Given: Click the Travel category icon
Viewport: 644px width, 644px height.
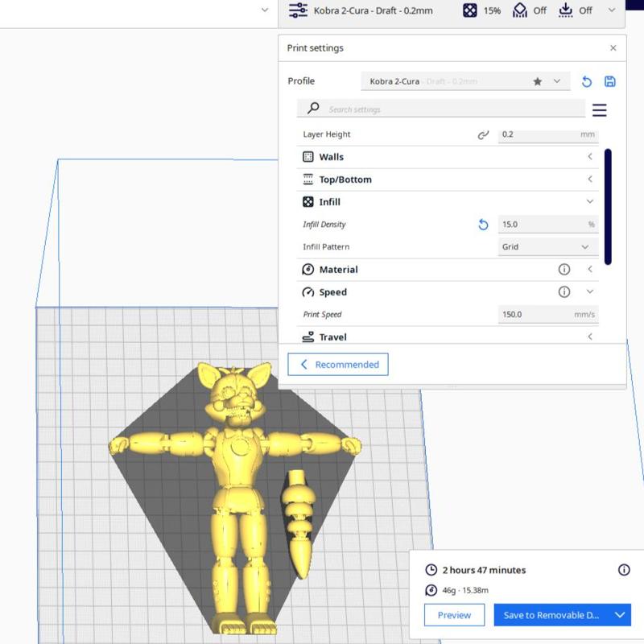Looking at the screenshot, I should click(308, 336).
